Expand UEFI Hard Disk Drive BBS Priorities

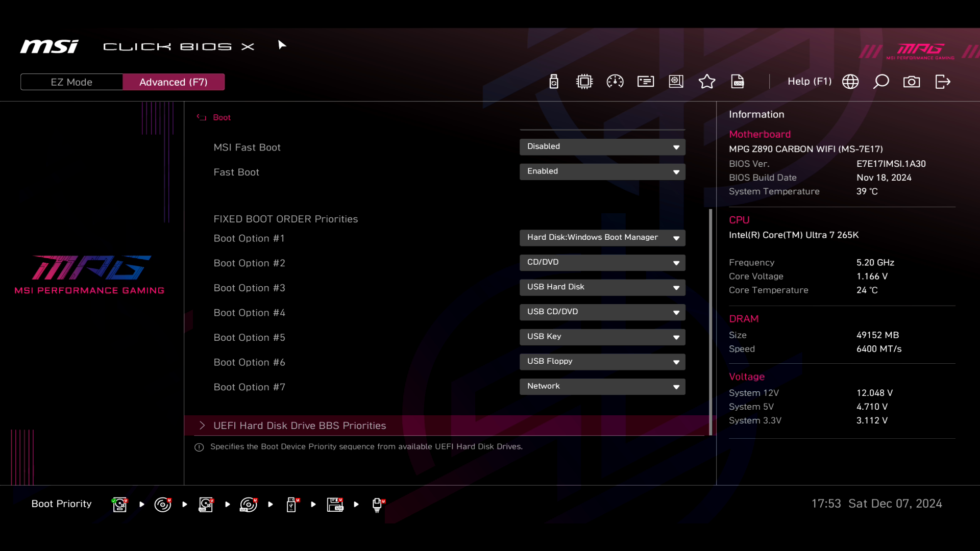point(300,425)
